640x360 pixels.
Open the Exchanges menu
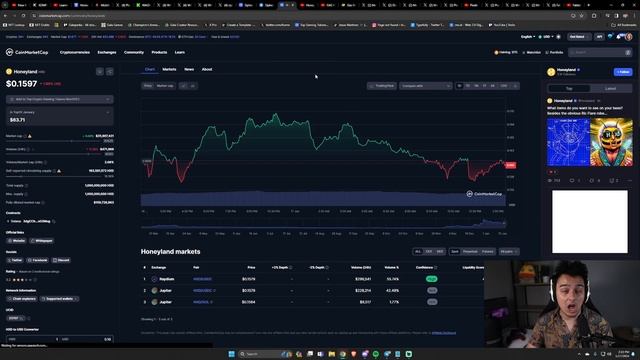[107, 52]
